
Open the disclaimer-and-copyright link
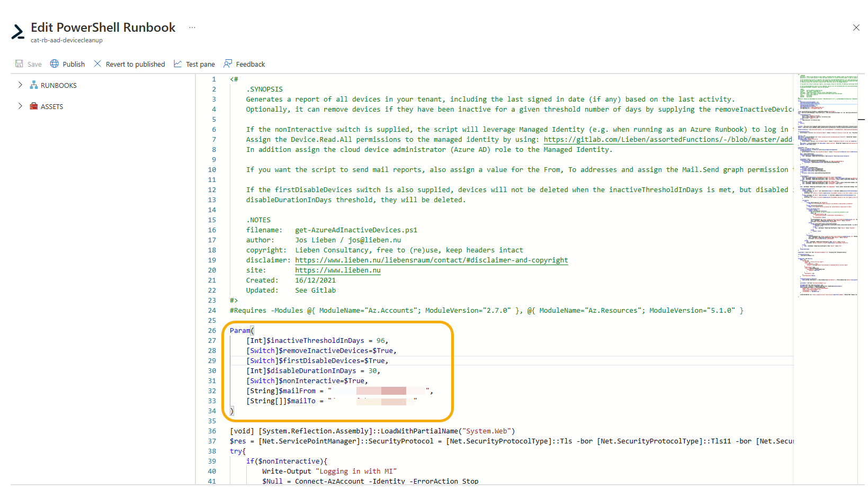click(431, 260)
